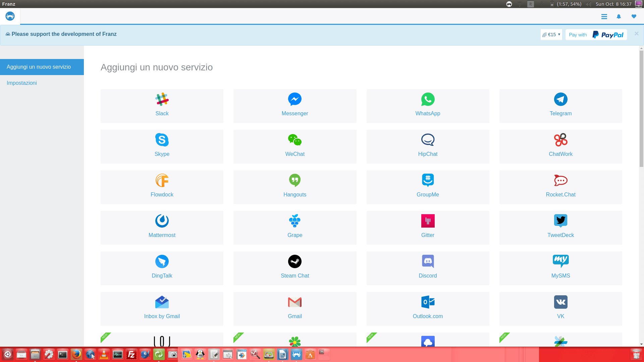Select the WhatsApp service tile
The width and height of the screenshot is (644, 362).
click(x=428, y=106)
